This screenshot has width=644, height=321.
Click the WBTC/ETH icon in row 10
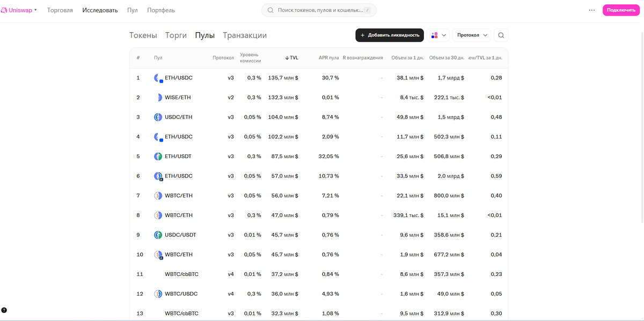158,255
